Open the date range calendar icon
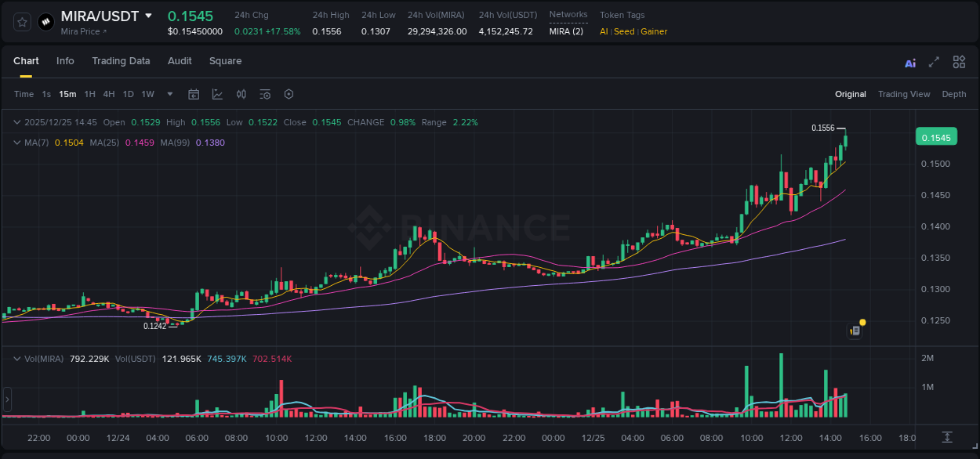Screen dimensions: 980x459 [x=194, y=94]
